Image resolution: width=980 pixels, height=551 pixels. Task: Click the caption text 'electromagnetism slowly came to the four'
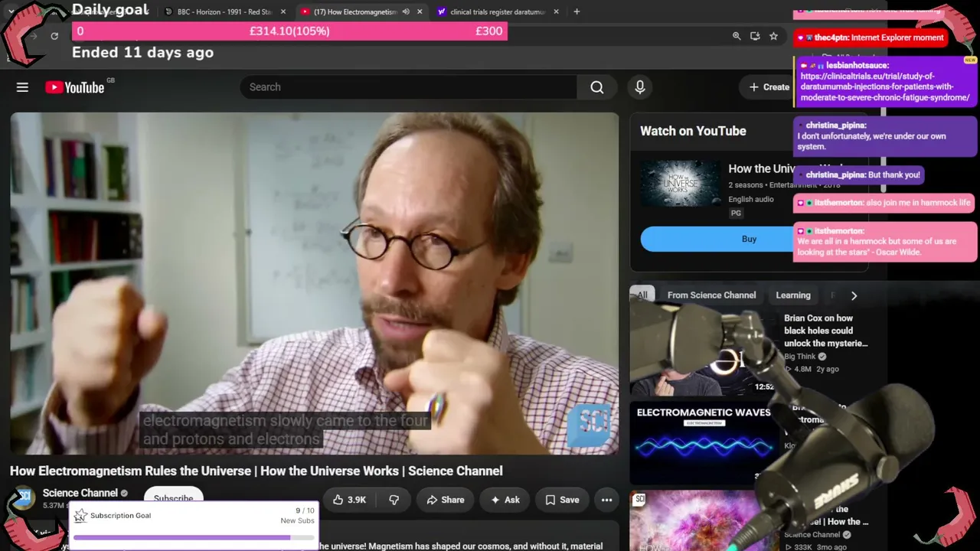tap(285, 421)
